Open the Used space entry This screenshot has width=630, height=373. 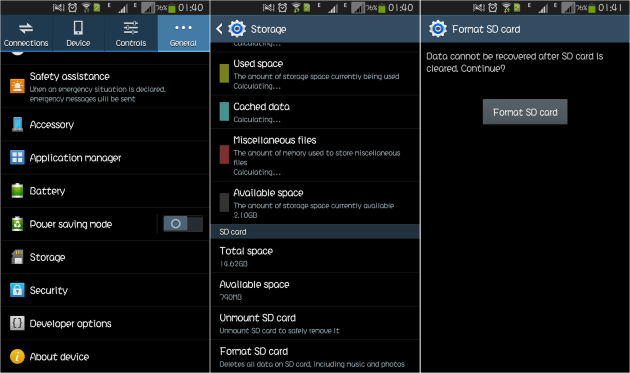coord(315,74)
